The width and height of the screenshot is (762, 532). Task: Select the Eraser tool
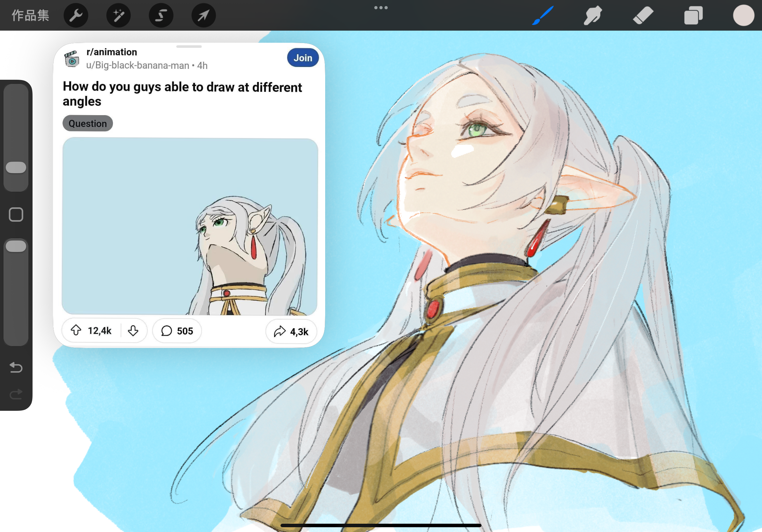(x=643, y=15)
